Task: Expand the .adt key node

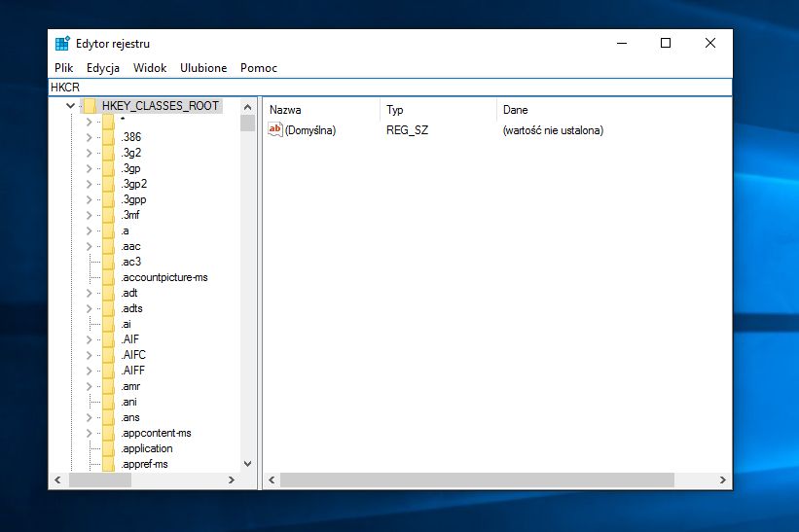Action: 90,294
